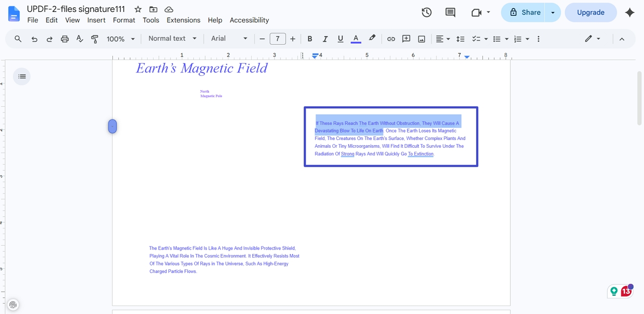Click the document title UPDF-2-files signature111
The height and width of the screenshot is (314, 644).
coord(76,9)
